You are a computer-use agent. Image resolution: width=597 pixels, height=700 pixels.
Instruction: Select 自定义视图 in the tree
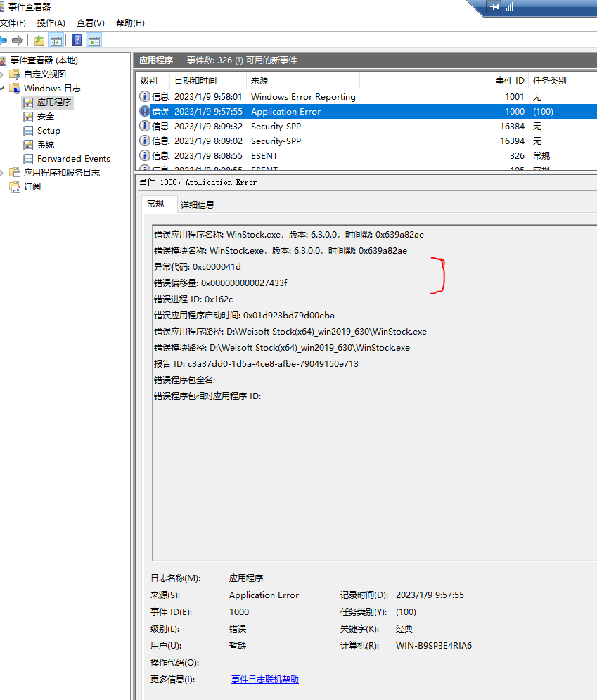click(x=45, y=74)
